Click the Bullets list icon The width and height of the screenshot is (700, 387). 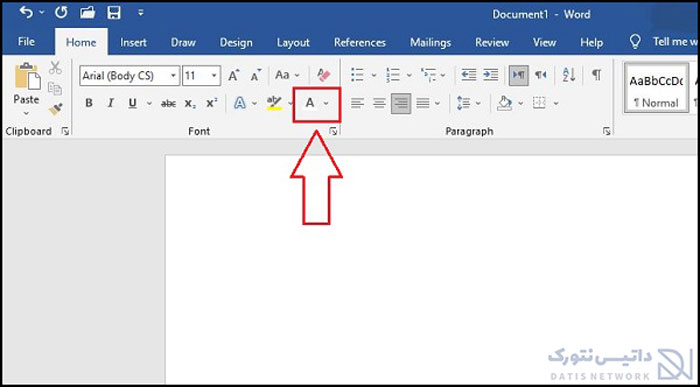357,75
